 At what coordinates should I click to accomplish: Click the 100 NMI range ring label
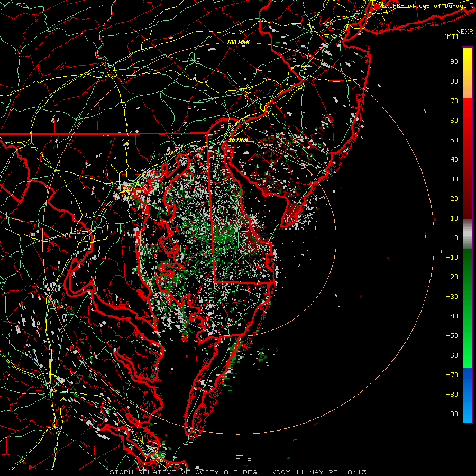pyautogui.click(x=238, y=42)
